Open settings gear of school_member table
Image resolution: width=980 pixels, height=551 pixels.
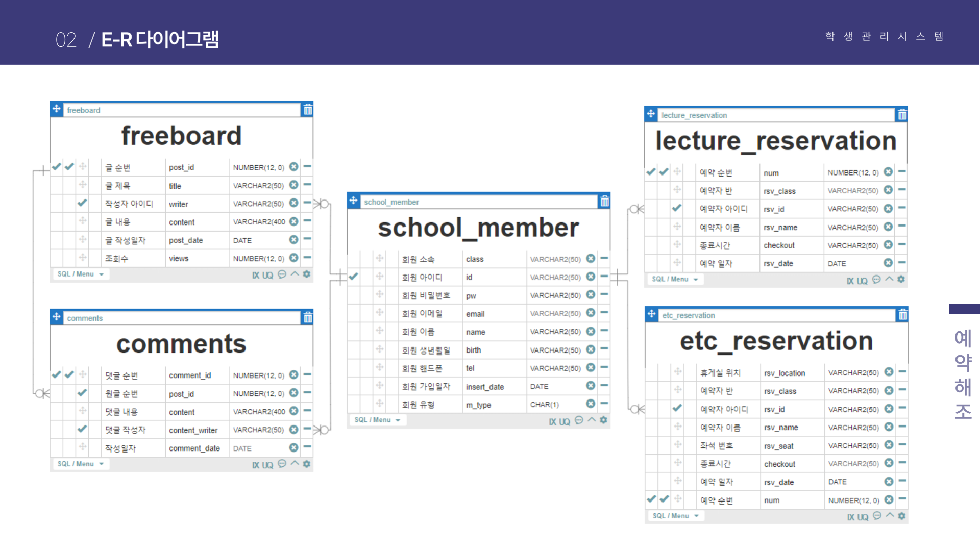(604, 420)
